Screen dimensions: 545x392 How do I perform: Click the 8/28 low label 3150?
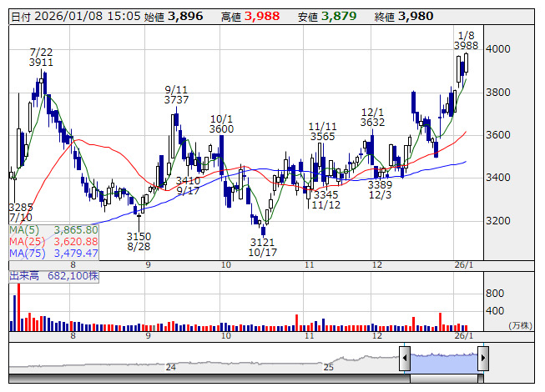pos(139,235)
